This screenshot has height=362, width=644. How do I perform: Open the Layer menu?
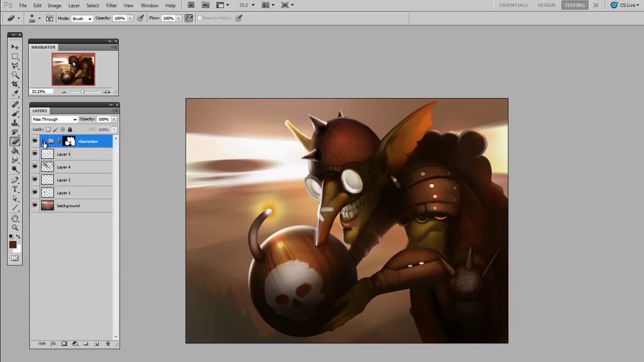pos(74,6)
